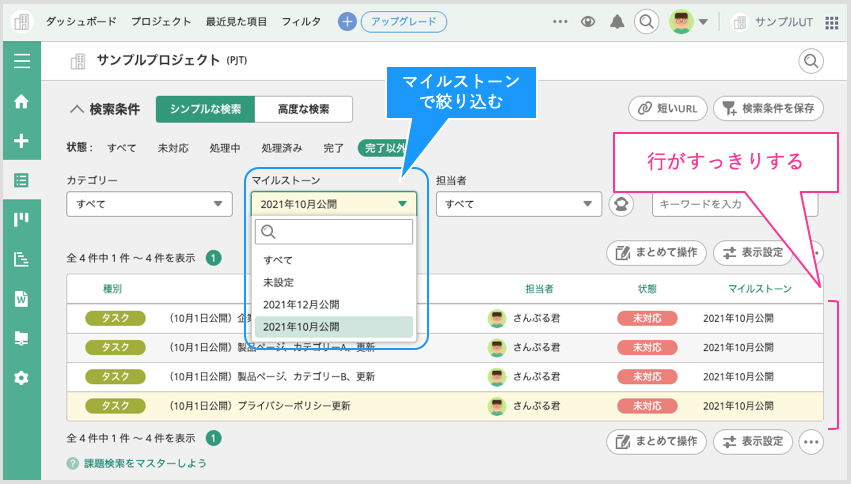851x484 pixels.
Task: Select the すべて status filter
Action: pos(122,148)
